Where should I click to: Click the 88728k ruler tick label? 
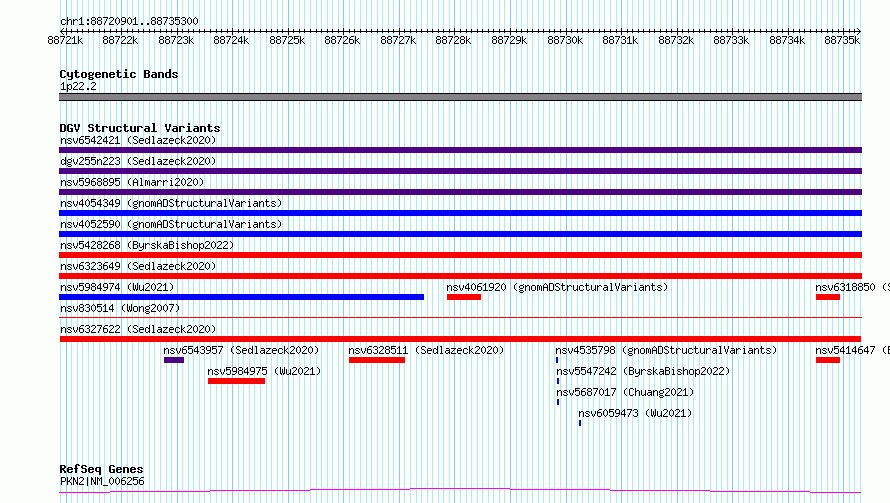pyautogui.click(x=453, y=40)
